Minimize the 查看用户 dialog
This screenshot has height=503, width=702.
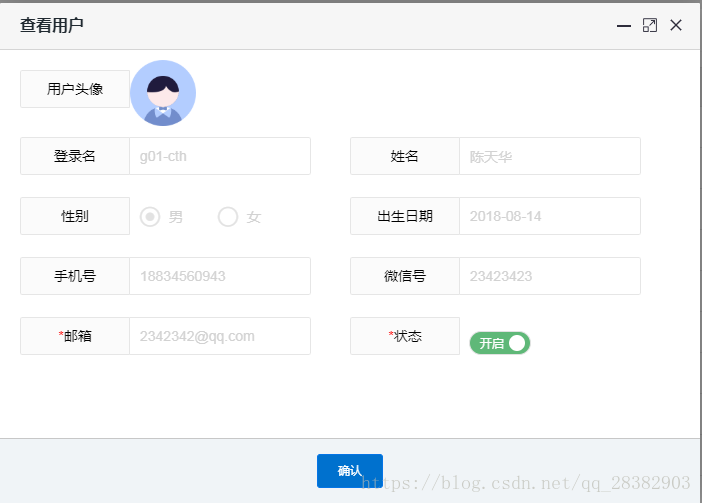[x=624, y=26]
